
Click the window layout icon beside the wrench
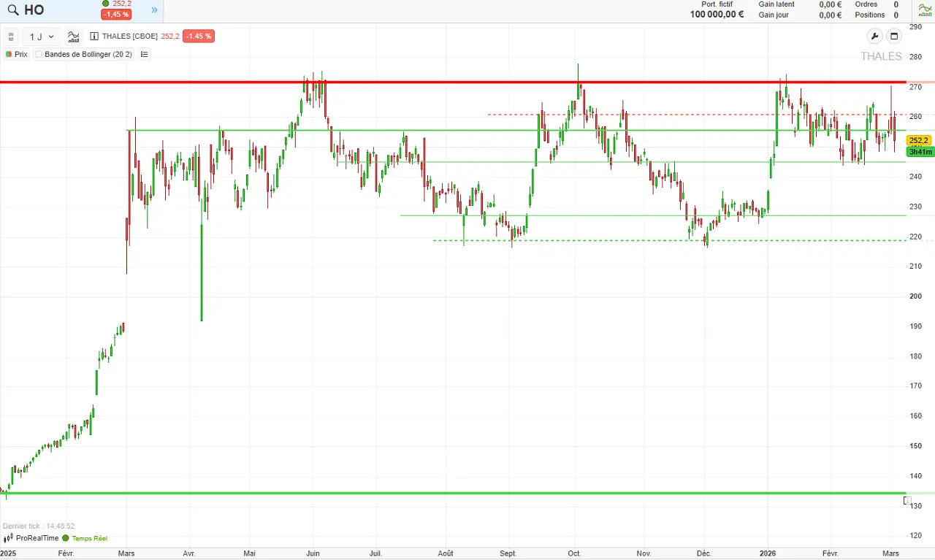pos(893,37)
